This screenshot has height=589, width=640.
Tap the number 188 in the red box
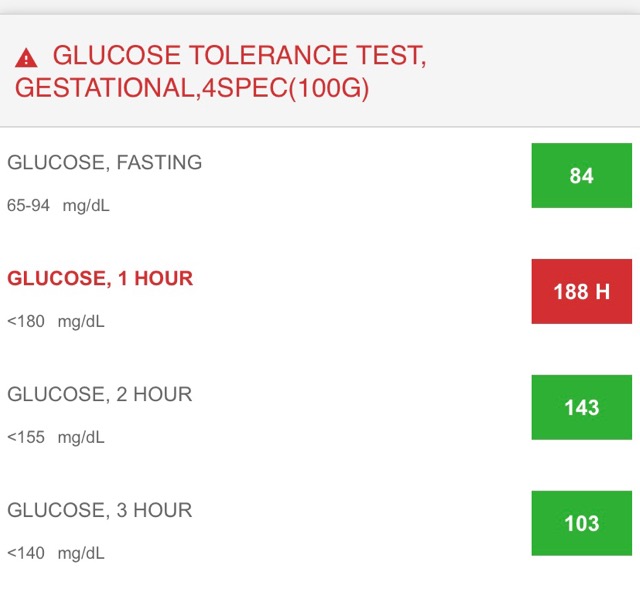pyautogui.click(x=570, y=292)
